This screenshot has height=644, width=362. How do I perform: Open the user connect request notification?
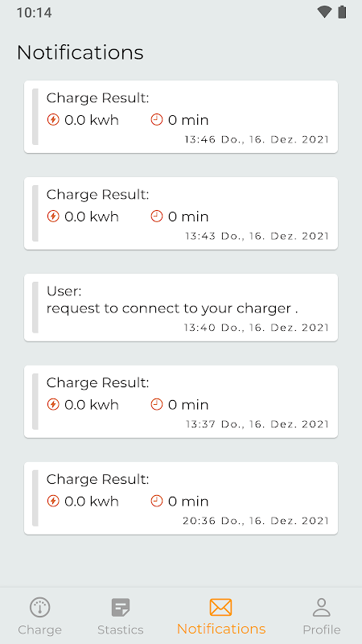click(x=181, y=308)
